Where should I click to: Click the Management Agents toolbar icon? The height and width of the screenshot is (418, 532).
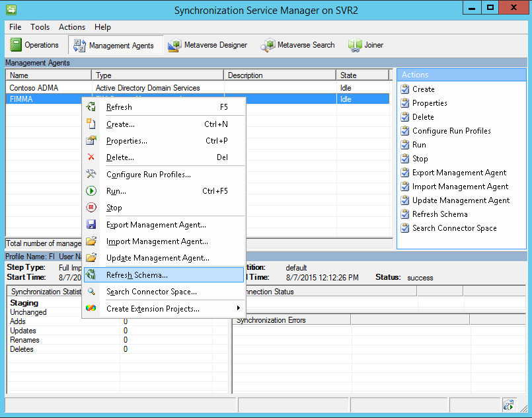pyautogui.click(x=79, y=46)
